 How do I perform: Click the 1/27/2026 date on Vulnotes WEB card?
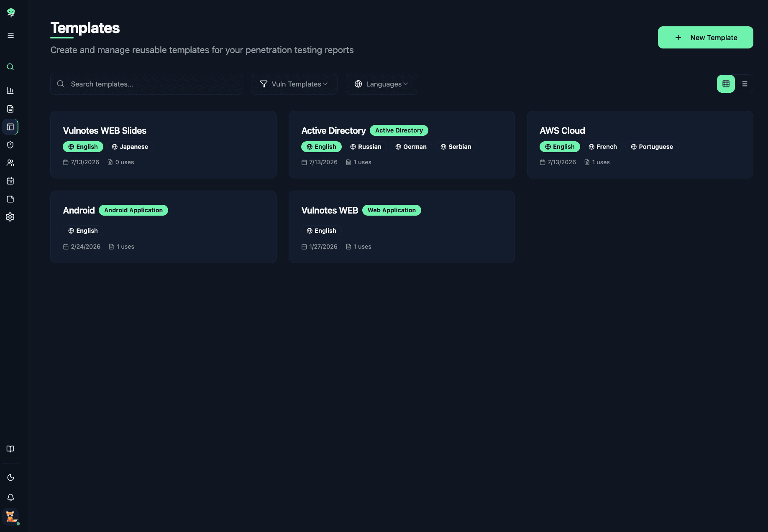323,247
